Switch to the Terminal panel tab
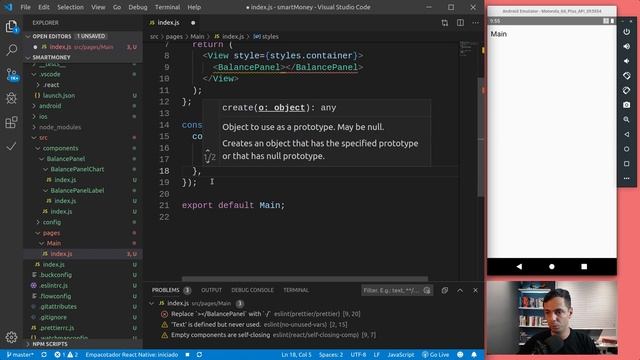 pyautogui.click(x=296, y=290)
